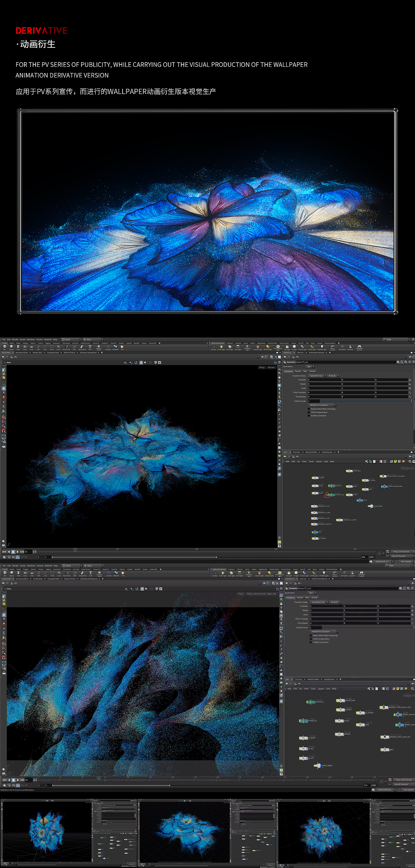Add a Sky Light from the upper Houdini shelf

click(x=287, y=347)
